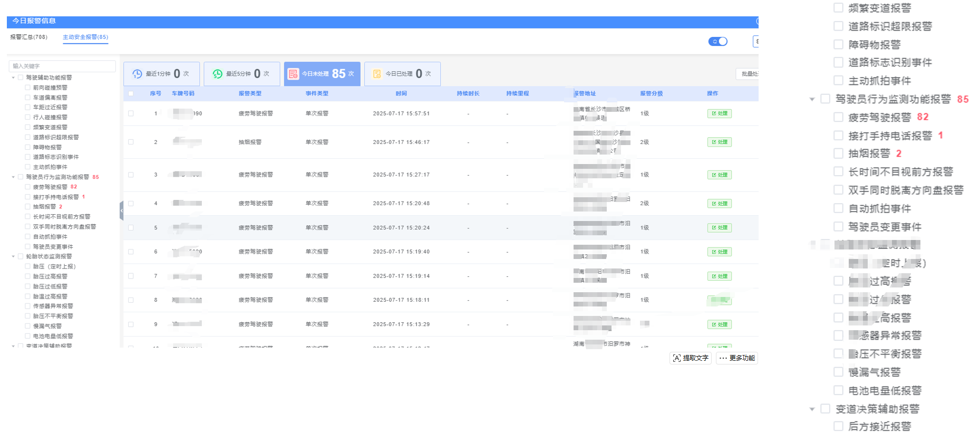Select the 今日未处理 85 次 card
This screenshot has width=980, height=432.
click(x=322, y=74)
